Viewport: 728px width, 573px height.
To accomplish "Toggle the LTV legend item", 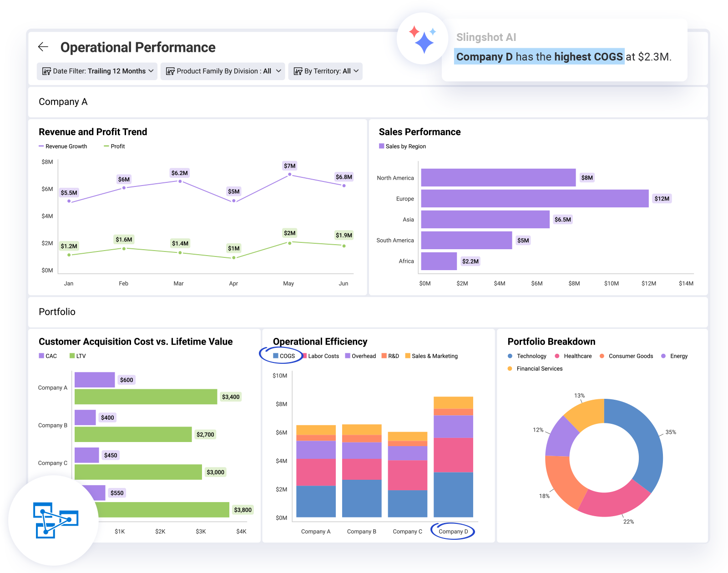I will 77,356.
